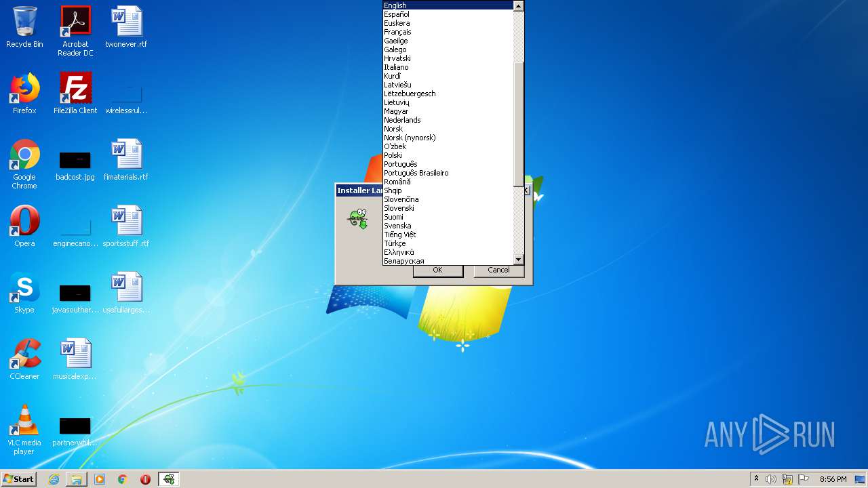Launch Opera browser shortcut
The width and height of the screenshot is (868, 488).
point(24,226)
